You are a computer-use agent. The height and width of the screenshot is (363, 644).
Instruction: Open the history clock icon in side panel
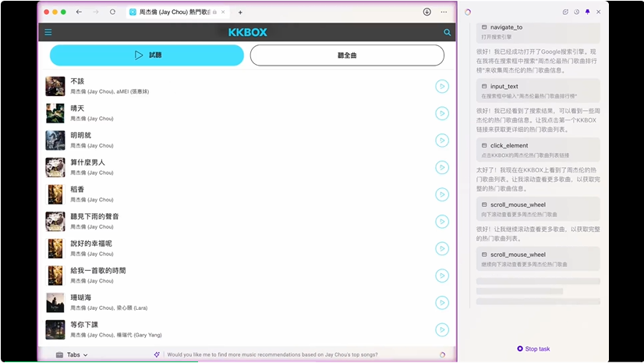[x=577, y=12]
